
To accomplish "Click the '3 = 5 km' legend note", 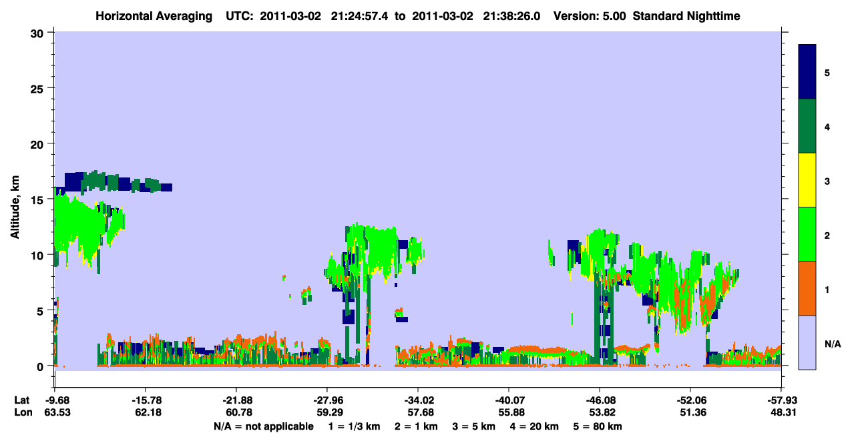I will (x=473, y=426).
